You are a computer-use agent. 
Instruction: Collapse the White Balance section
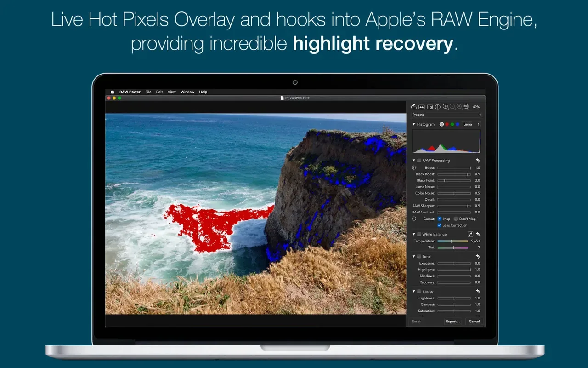413,234
